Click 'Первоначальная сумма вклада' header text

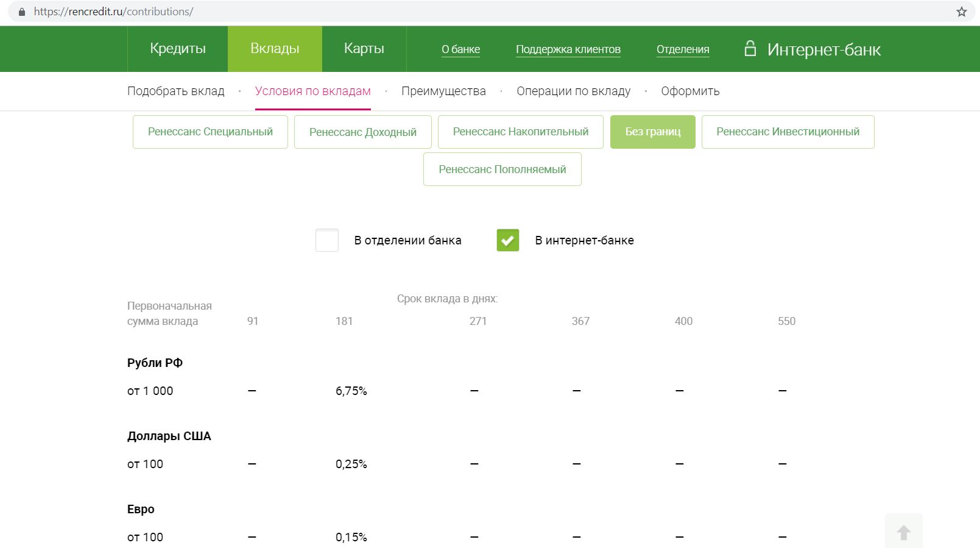pyautogui.click(x=169, y=313)
